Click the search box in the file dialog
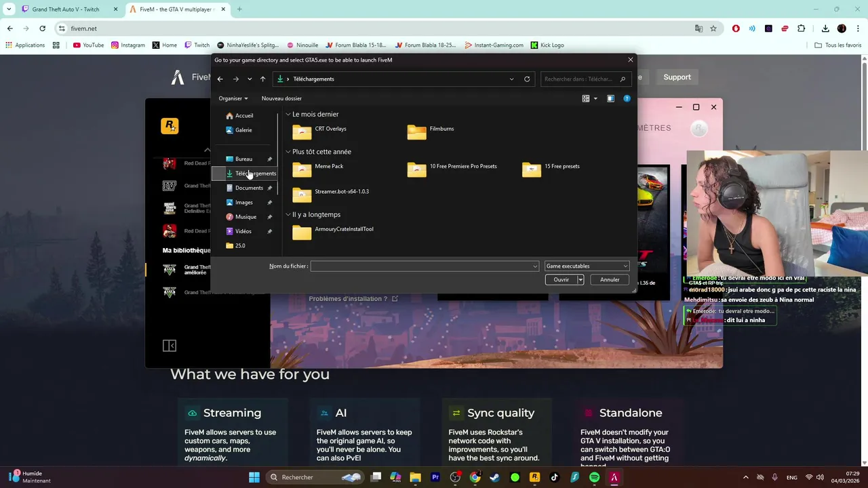868x488 pixels. click(586, 79)
